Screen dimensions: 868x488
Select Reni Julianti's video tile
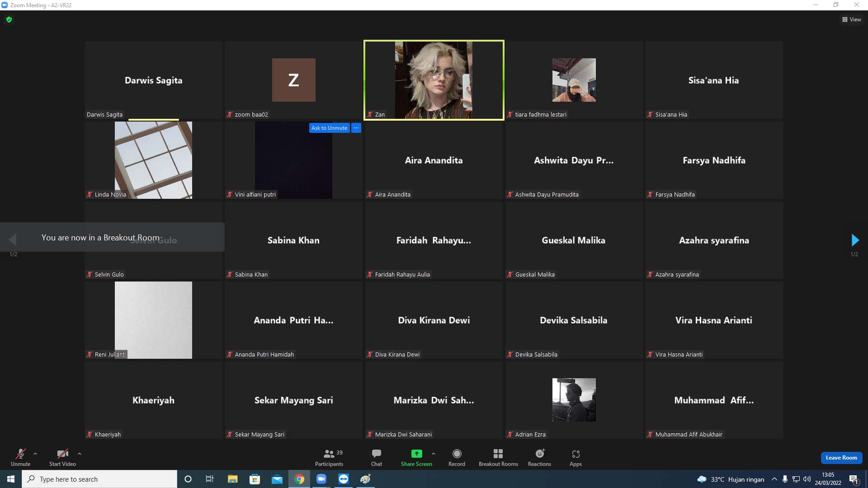tap(153, 320)
